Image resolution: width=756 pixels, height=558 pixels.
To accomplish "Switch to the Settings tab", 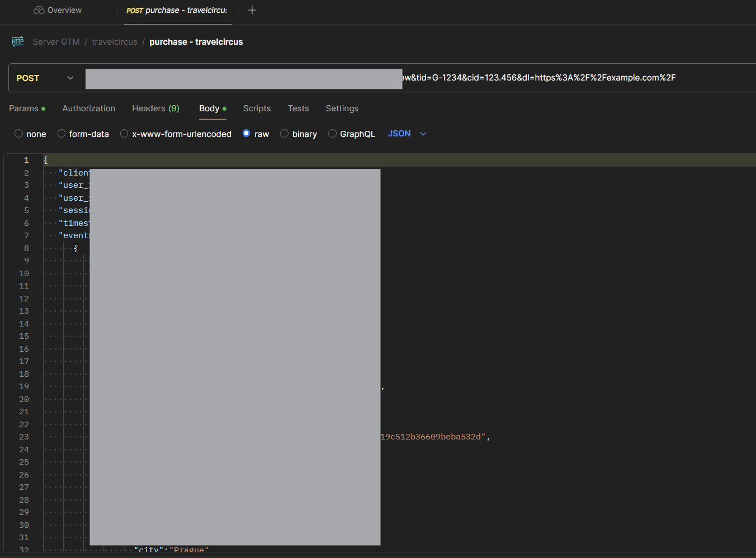I will click(x=342, y=108).
